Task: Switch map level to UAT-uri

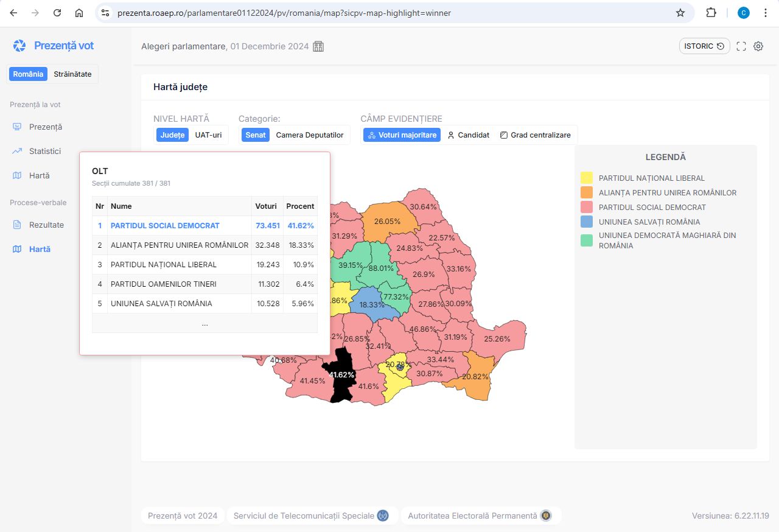Action: (208, 135)
